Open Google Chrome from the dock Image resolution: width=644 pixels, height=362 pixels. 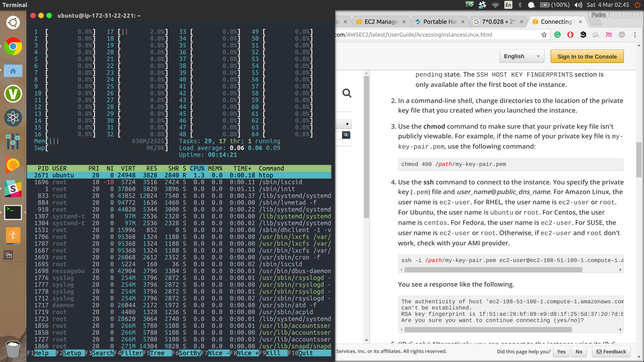pyautogui.click(x=13, y=46)
